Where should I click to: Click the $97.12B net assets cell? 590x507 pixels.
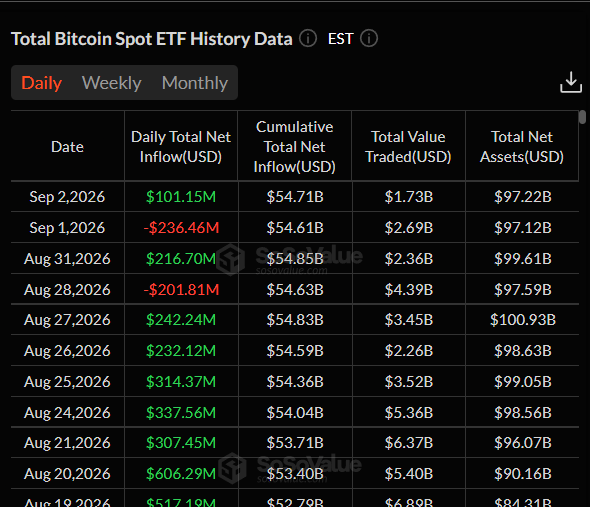(523, 227)
